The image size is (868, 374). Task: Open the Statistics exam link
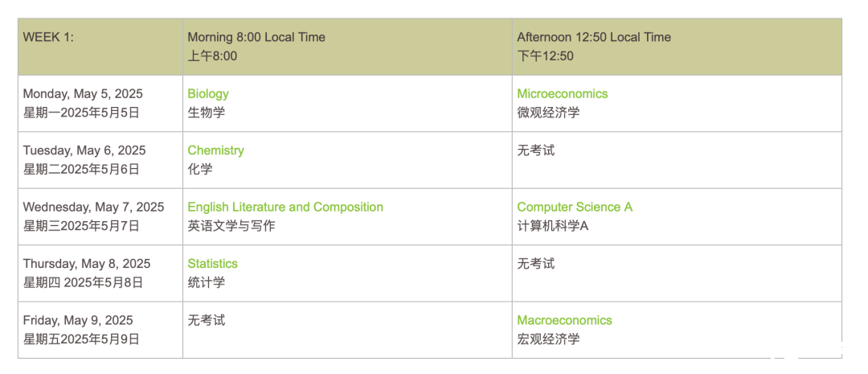coord(212,263)
